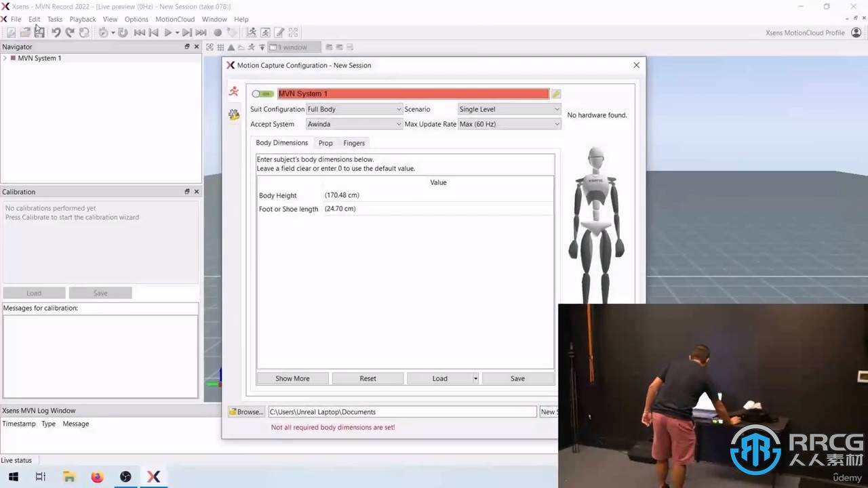Toggle the MVN System 1 on/off switch
The height and width of the screenshot is (488, 868).
[262, 94]
